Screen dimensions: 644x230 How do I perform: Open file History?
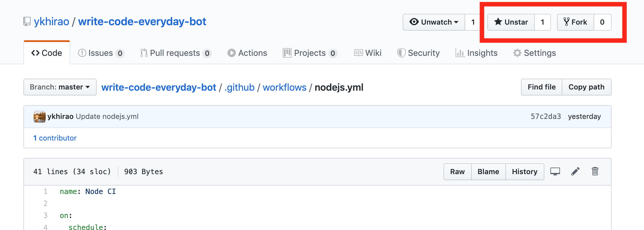(525, 172)
